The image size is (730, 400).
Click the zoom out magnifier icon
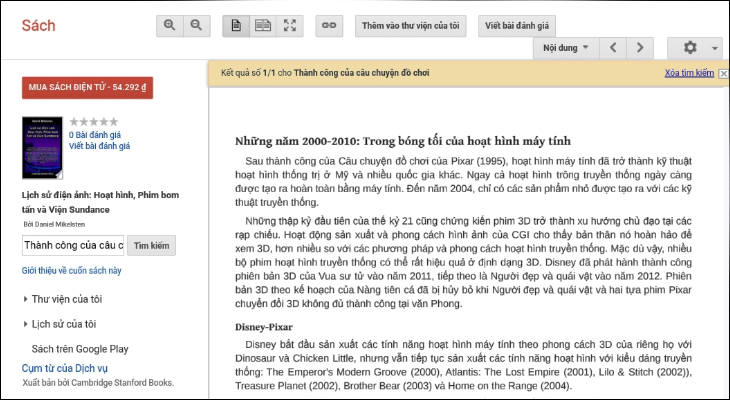click(x=196, y=26)
